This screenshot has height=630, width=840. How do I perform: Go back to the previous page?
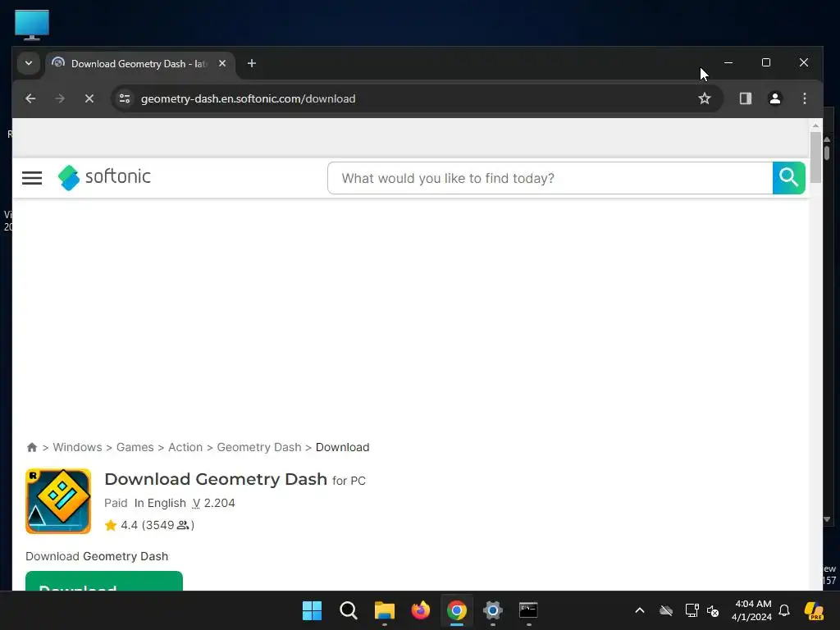tap(30, 98)
